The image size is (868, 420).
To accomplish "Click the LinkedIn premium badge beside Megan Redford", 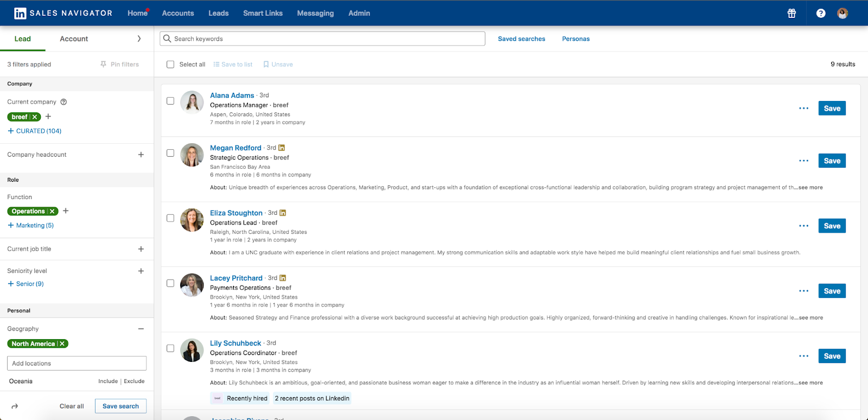I will click(x=282, y=148).
